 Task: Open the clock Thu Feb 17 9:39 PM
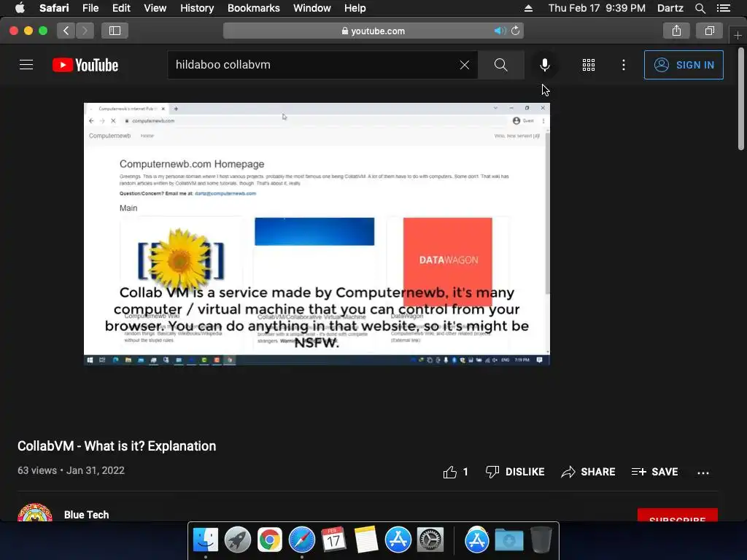pos(597,8)
